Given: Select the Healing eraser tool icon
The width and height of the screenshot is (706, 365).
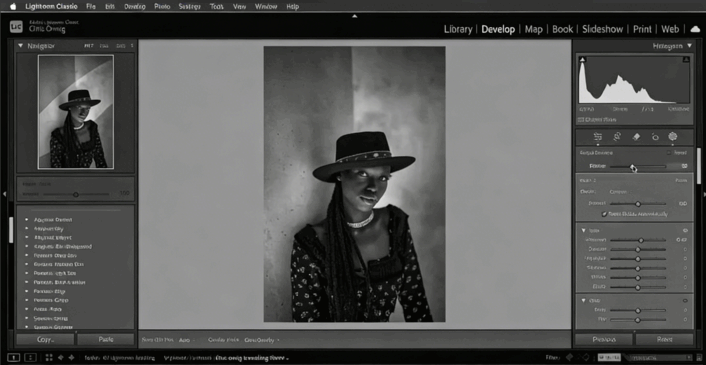Looking at the screenshot, I should (x=636, y=137).
